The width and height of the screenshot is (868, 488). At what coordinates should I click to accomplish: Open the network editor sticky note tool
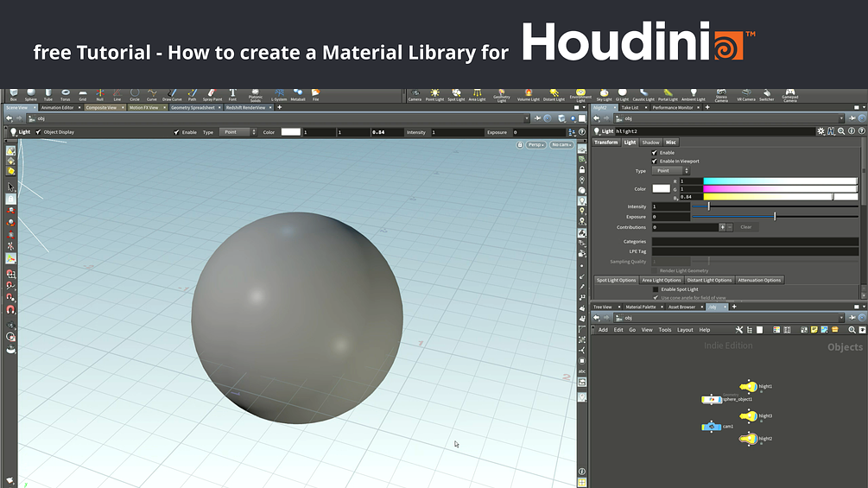click(x=814, y=330)
